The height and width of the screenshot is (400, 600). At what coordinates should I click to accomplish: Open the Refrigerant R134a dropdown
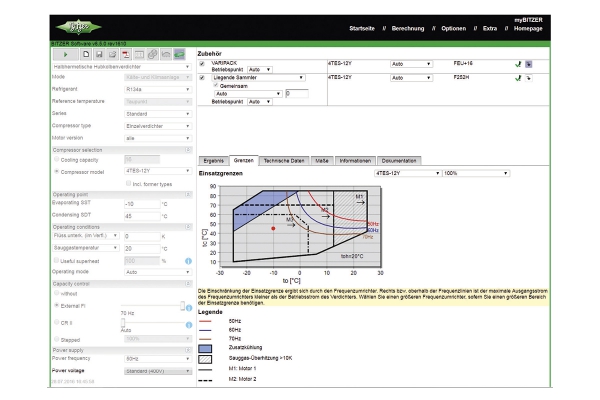point(158,89)
